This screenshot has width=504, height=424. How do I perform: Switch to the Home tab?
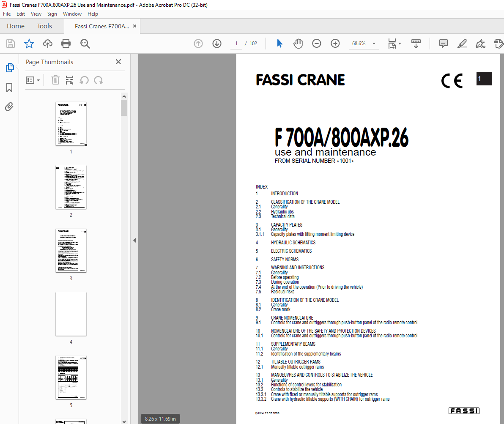tap(15, 26)
